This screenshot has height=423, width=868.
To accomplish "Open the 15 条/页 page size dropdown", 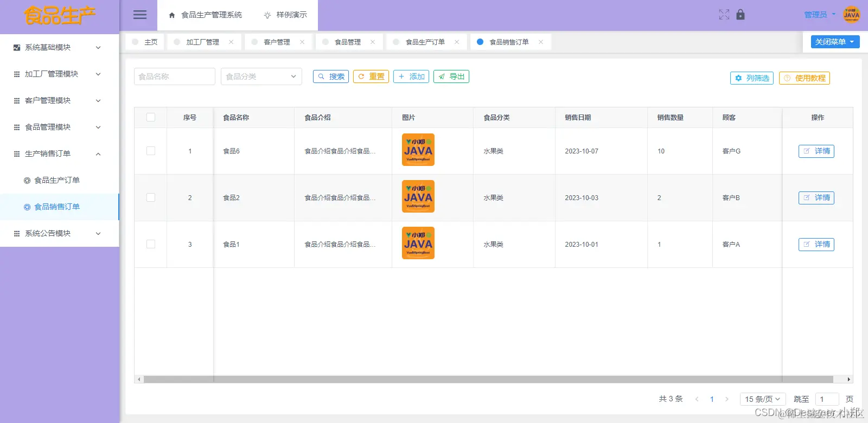I will pyautogui.click(x=762, y=399).
